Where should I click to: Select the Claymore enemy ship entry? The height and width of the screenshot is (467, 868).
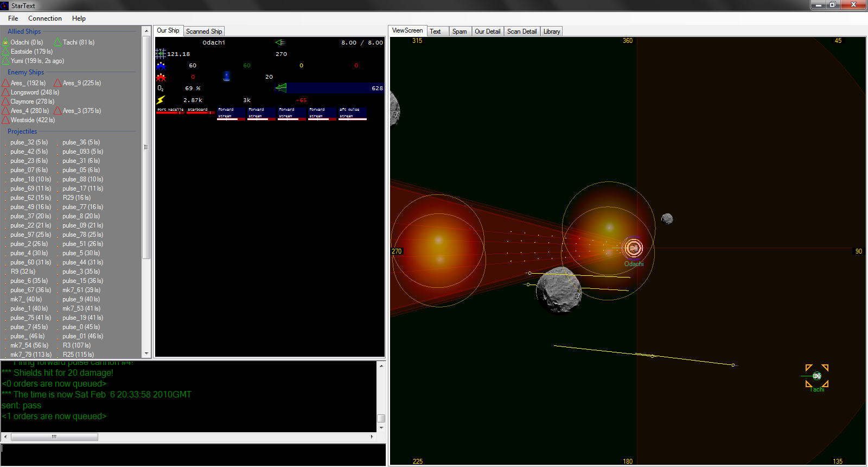click(32, 102)
